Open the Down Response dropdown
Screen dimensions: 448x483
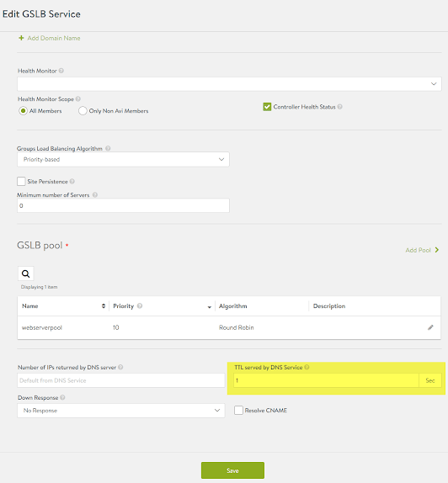point(121,411)
